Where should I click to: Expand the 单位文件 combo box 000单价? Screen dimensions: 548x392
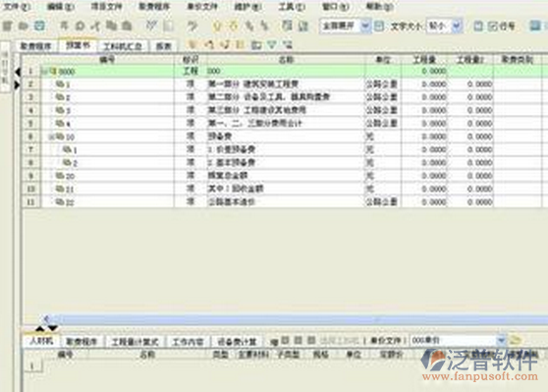pyautogui.click(x=502, y=340)
